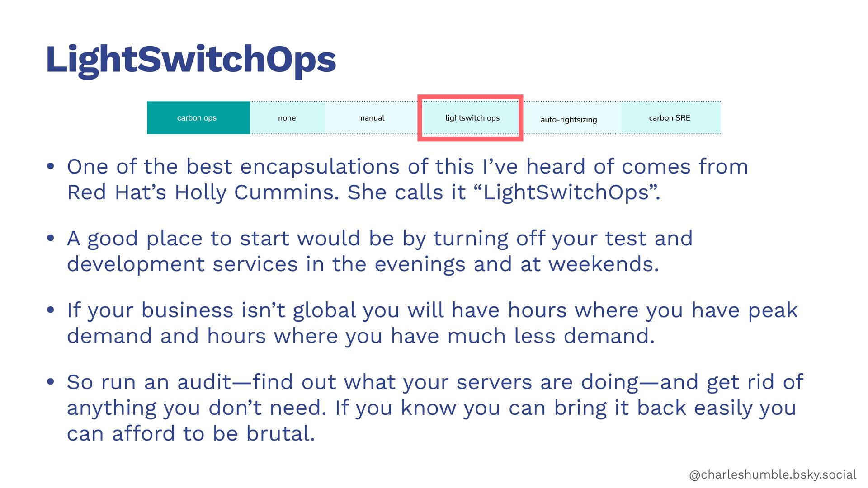Click the fourth bullet point dot
The width and height of the screenshot is (868, 488).
click(51, 382)
